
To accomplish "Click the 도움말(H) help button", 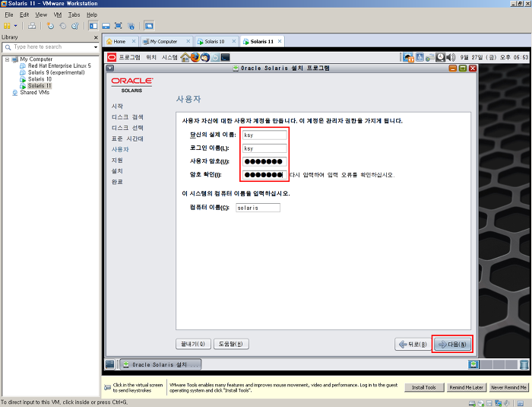I will coord(231,344).
